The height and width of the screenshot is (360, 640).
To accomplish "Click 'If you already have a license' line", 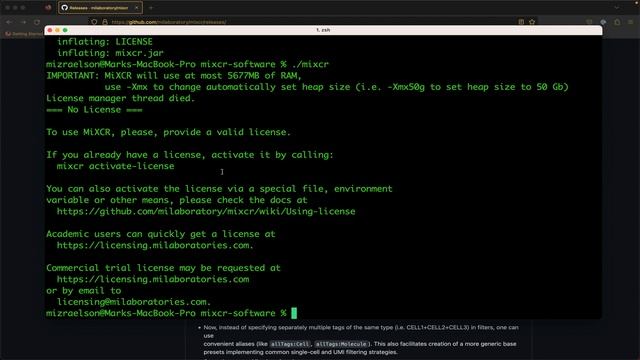I will 190,155.
